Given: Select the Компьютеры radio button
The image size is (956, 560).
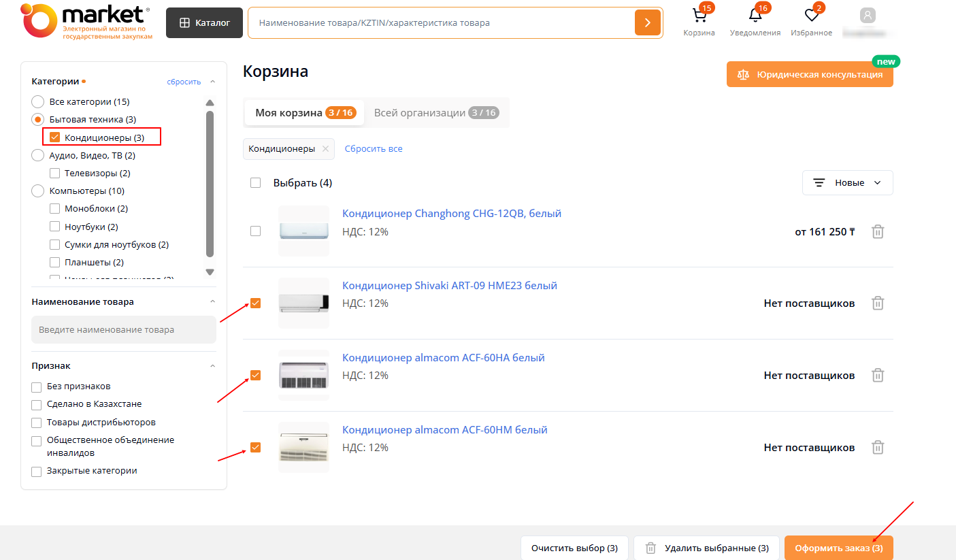Looking at the screenshot, I should point(37,191).
